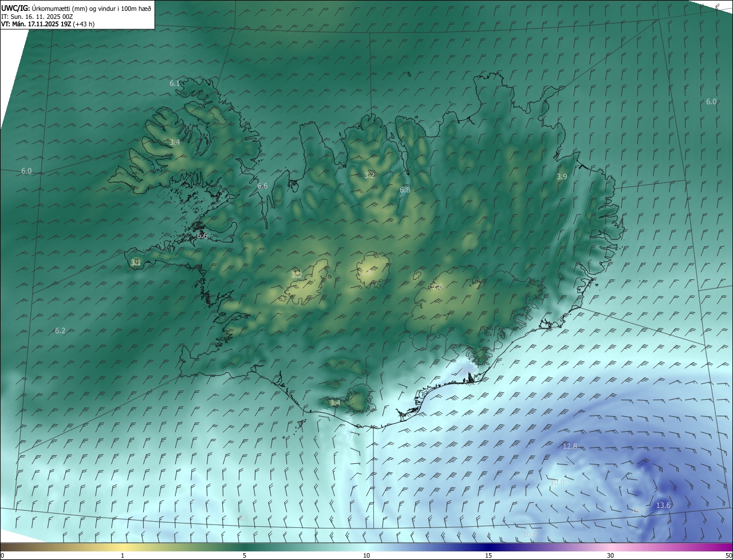This screenshot has height=560, width=733.
Task: Click the 3.4 value near Mýrdalsjökull
Action: (x=335, y=403)
